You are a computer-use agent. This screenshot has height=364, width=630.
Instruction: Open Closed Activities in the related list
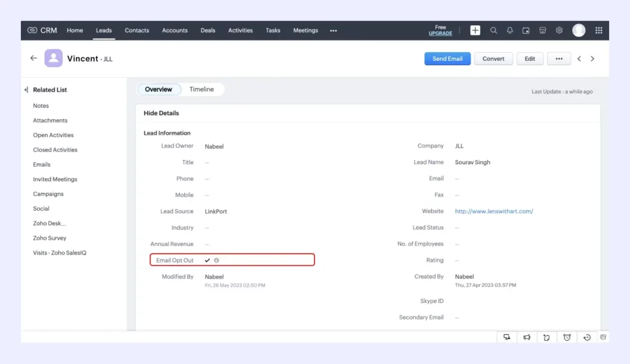(x=55, y=150)
